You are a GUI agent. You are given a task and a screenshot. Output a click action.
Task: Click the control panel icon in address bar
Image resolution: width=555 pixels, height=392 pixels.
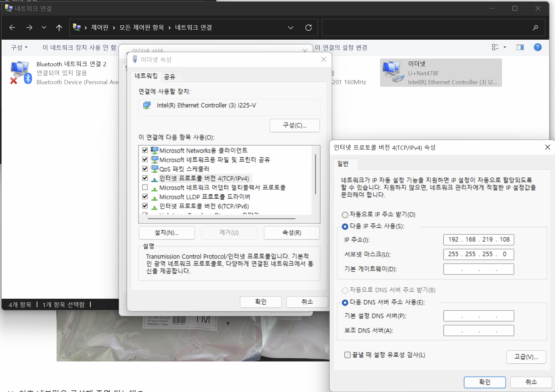[x=77, y=27]
